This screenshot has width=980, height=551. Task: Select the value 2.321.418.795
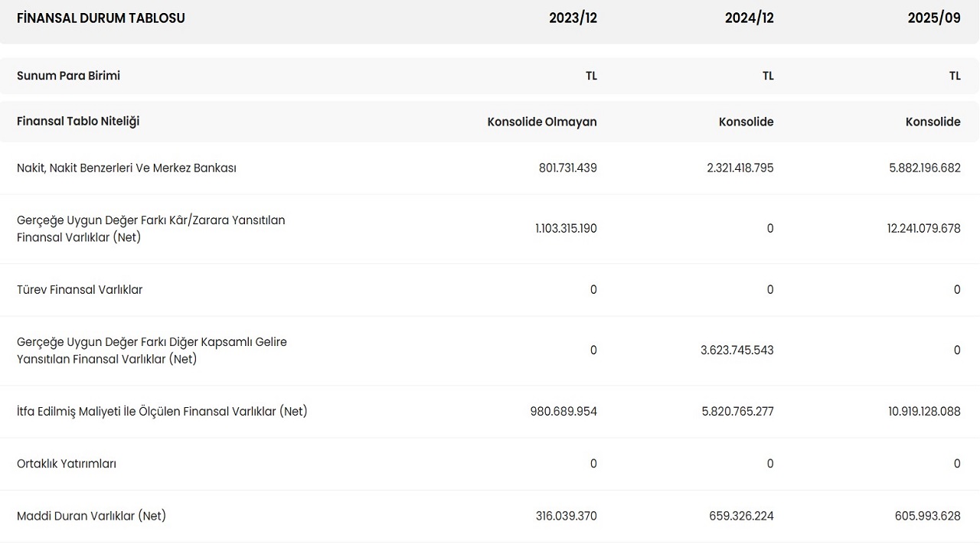point(740,168)
